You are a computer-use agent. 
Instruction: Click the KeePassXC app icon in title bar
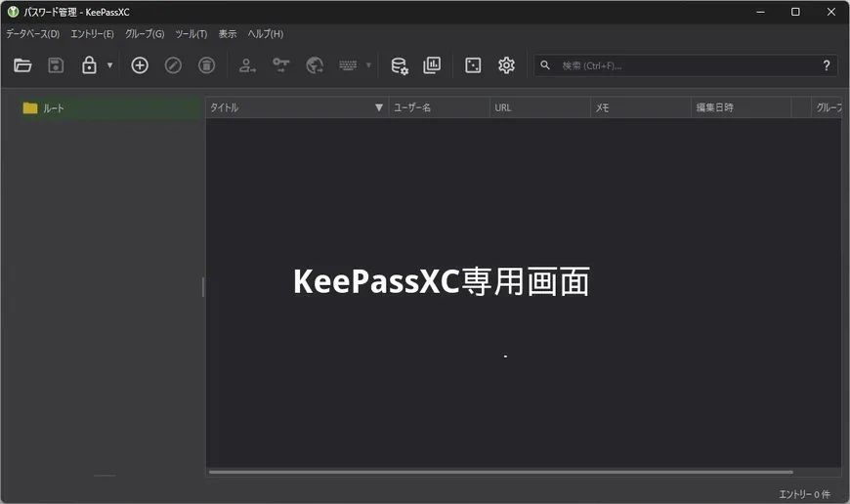tap(13, 12)
